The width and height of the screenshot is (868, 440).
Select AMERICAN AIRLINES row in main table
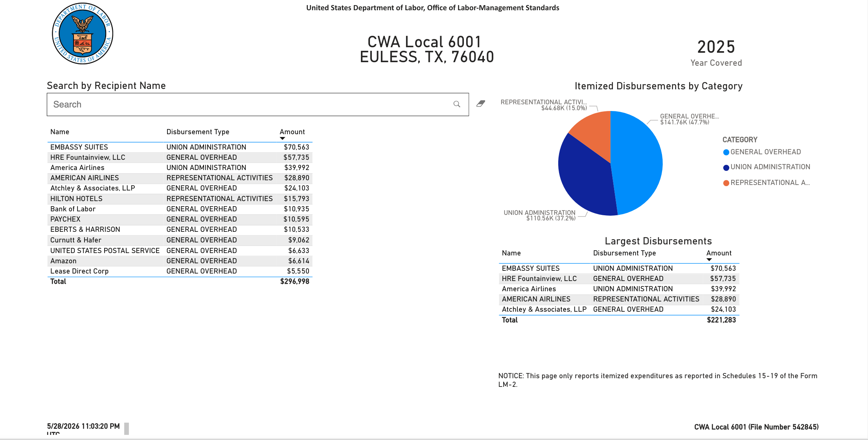point(180,178)
